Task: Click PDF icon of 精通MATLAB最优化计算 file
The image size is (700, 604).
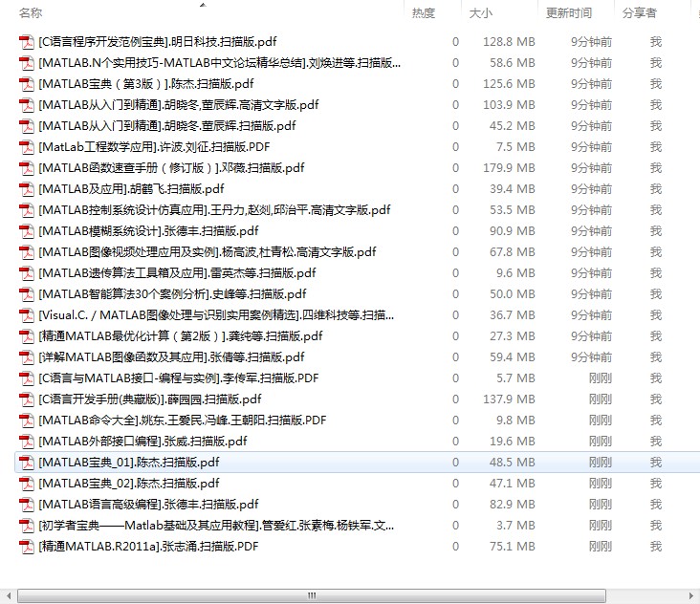Action: click(27, 336)
